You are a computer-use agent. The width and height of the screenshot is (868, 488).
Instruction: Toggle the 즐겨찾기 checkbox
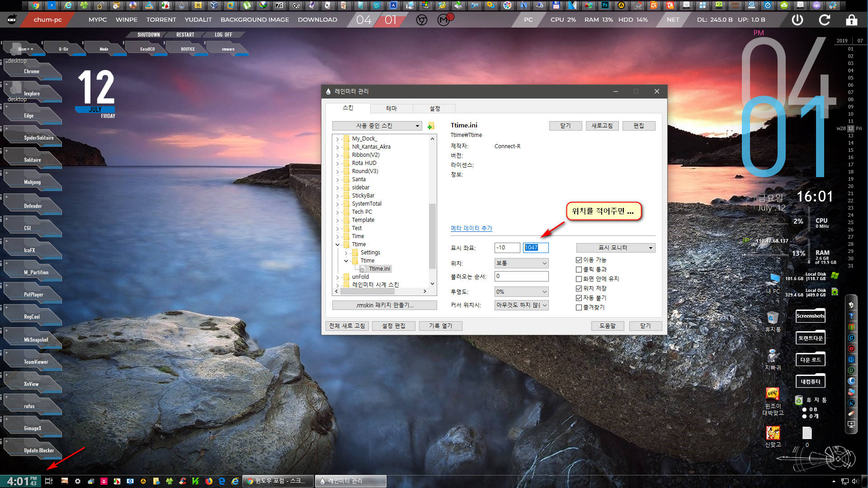coord(579,307)
